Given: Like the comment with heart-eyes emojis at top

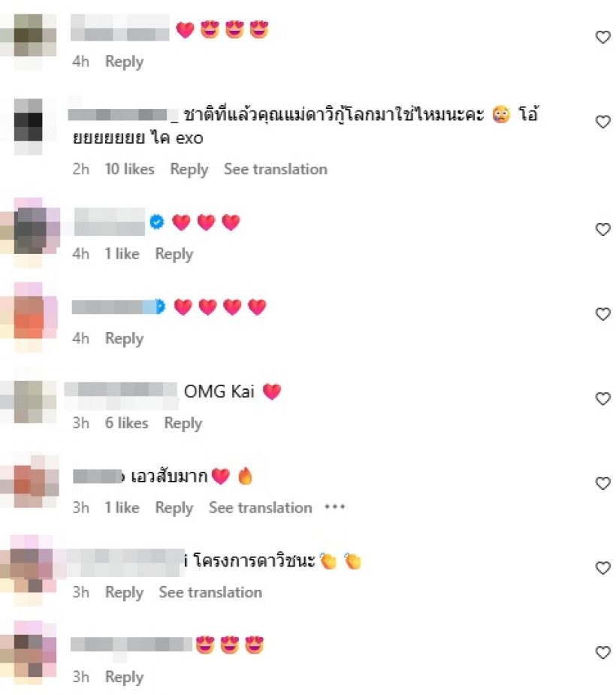Looking at the screenshot, I should 602,38.
